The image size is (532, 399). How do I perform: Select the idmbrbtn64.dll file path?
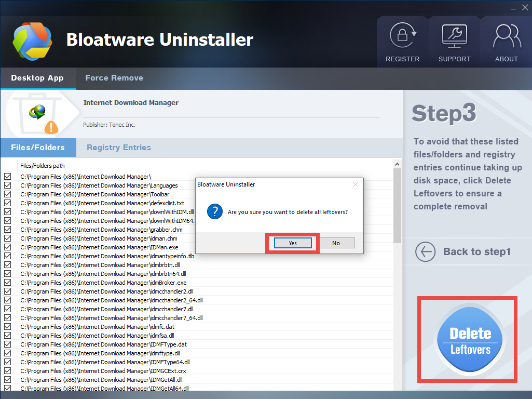[x=103, y=274]
